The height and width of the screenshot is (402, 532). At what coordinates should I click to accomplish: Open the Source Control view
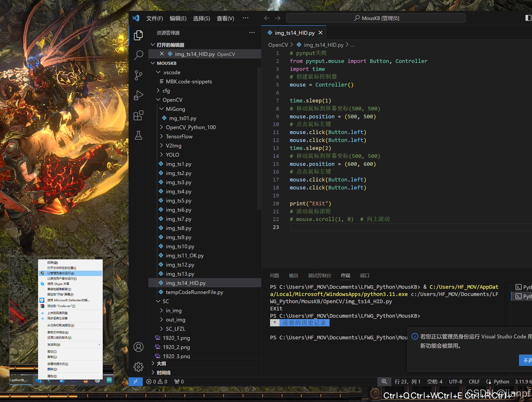[x=138, y=75]
